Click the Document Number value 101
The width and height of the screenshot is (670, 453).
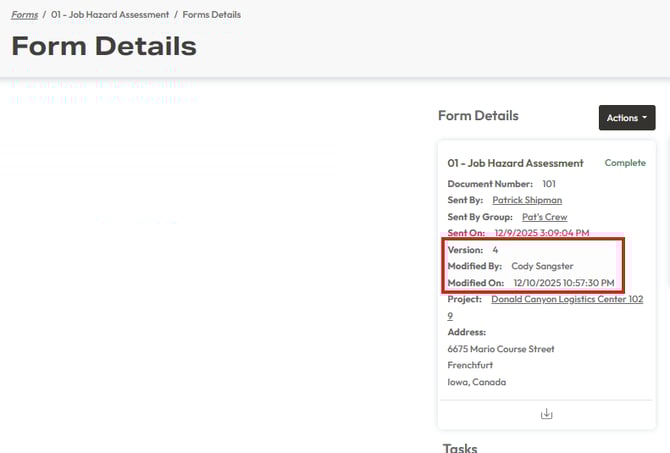[549, 184]
